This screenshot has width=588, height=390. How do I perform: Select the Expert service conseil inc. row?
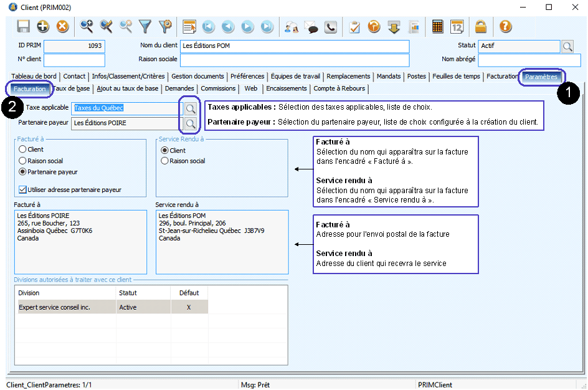[54, 307]
